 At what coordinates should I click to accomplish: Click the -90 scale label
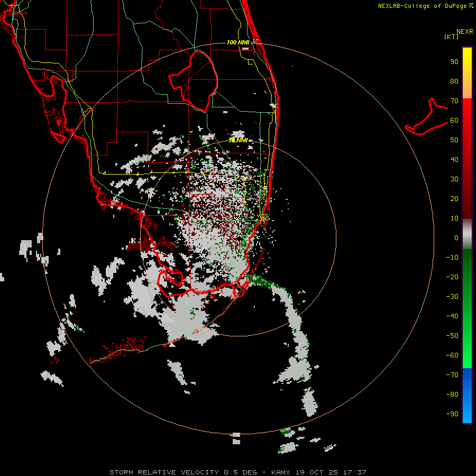pyautogui.click(x=452, y=414)
